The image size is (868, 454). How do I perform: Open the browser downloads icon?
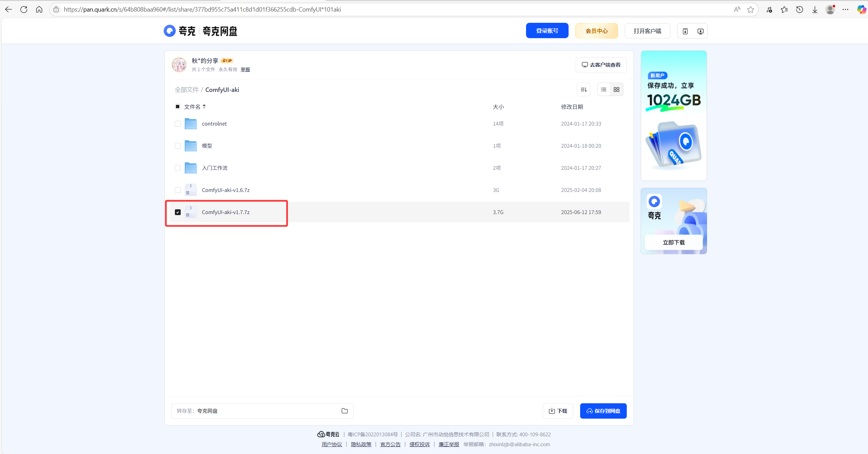click(x=815, y=10)
